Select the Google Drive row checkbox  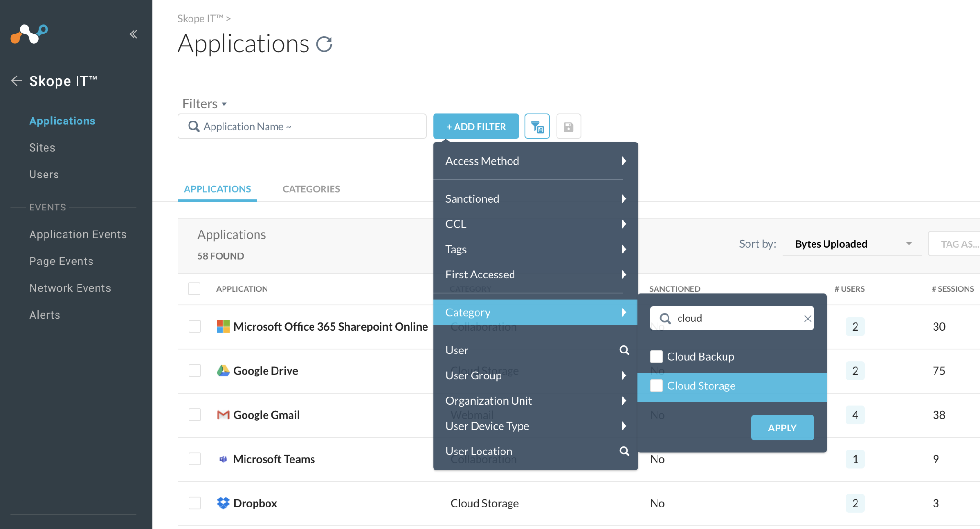[195, 371]
